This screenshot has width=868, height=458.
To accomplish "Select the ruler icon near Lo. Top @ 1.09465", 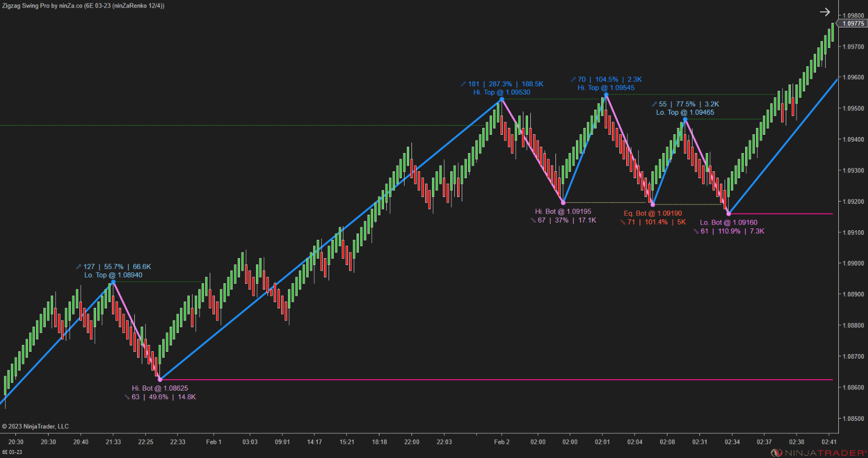I will [654, 104].
